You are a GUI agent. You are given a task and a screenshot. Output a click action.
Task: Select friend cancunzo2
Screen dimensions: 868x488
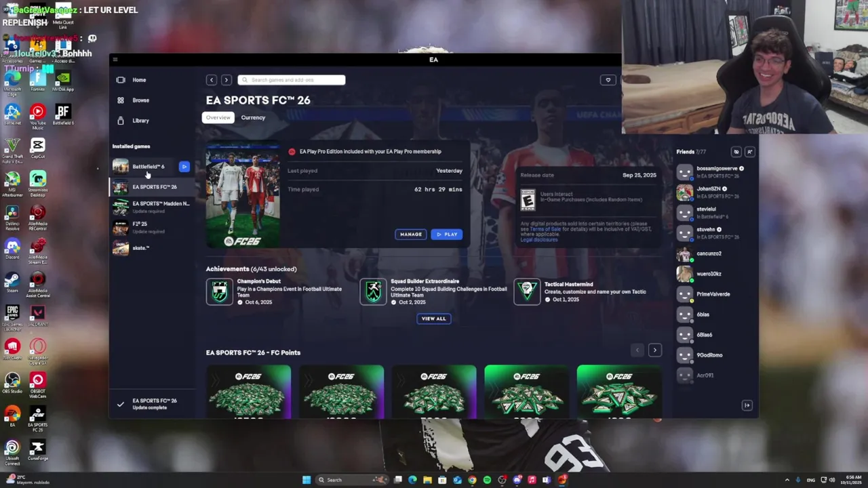714,253
